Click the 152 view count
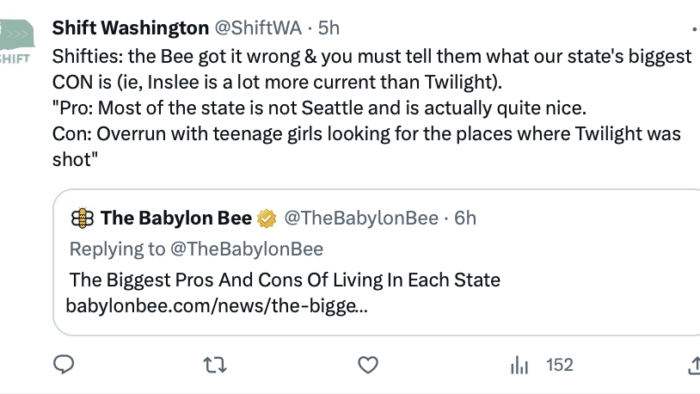 559,365
